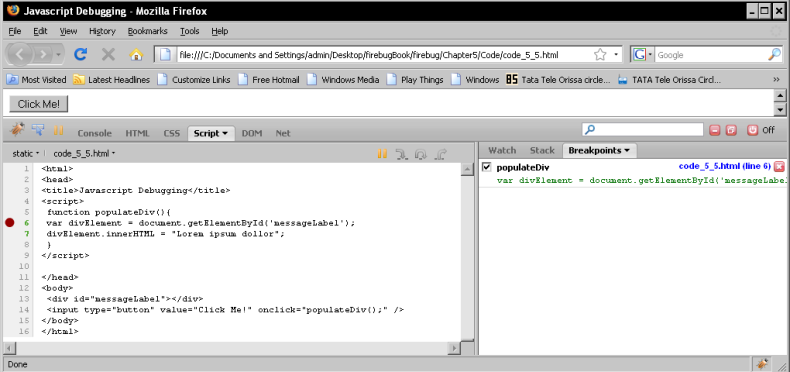The image size is (790, 372).
Task: Uncheck the populateDiv breakpoint checkbox
Action: [x=486, y=167]
